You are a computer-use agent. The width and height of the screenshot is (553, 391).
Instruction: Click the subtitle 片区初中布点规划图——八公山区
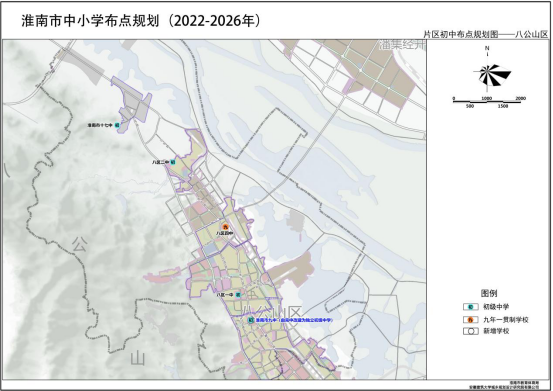tap(486, 34)
